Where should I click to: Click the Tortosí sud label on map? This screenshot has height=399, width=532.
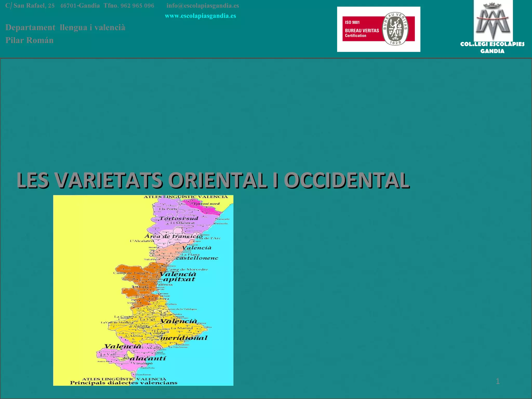coord(179,218)
